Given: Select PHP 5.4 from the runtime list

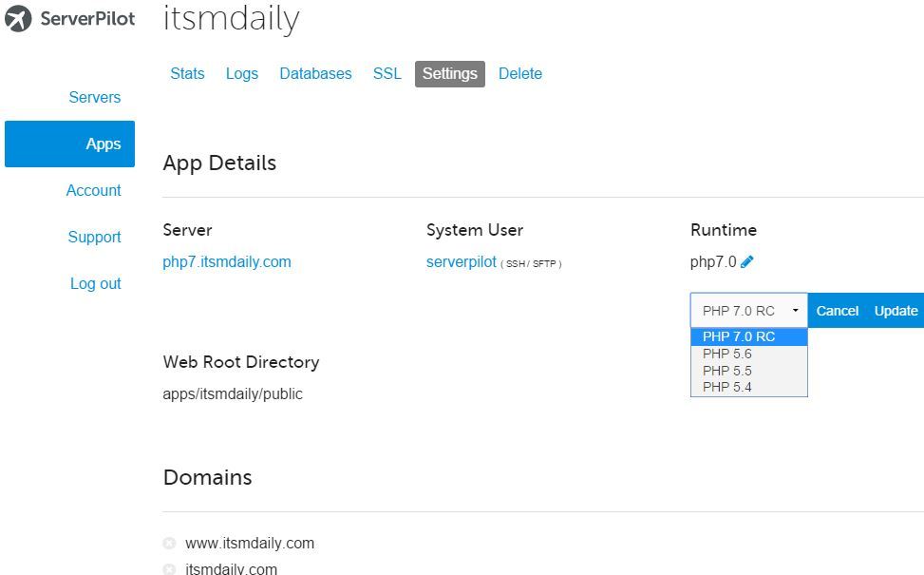Looking at the screenshot, I should point(726,386).
